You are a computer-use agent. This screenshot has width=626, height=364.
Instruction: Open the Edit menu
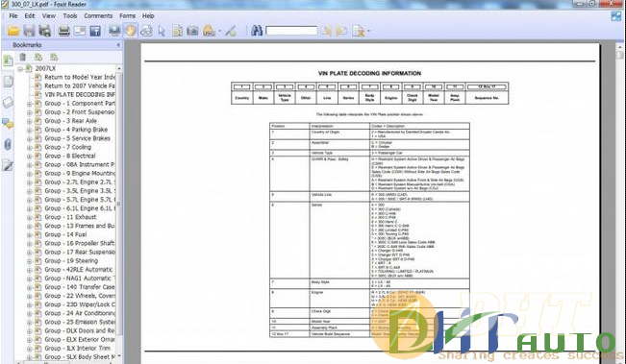click(x=30, y=16)
